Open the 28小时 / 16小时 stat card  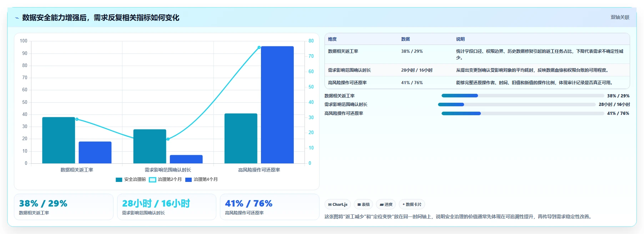click(166, 207)
